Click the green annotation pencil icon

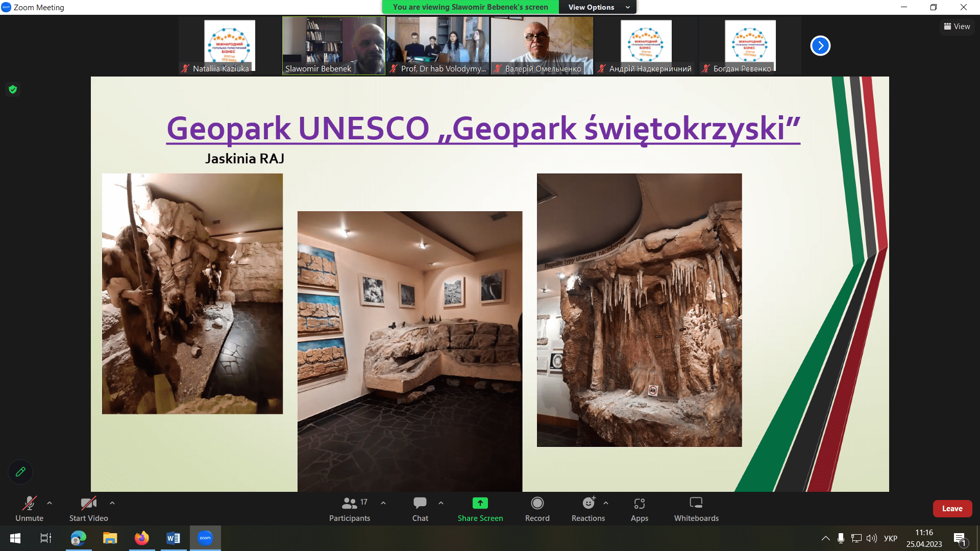coord(20,472)
